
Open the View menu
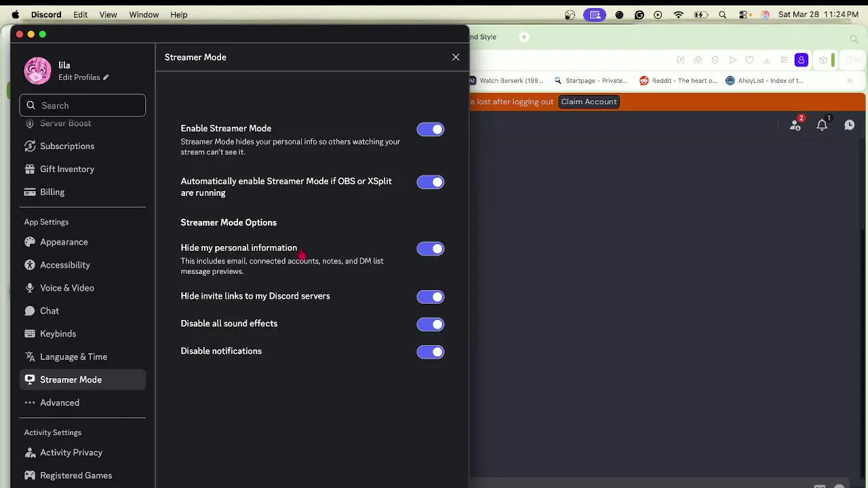(108, 14)
